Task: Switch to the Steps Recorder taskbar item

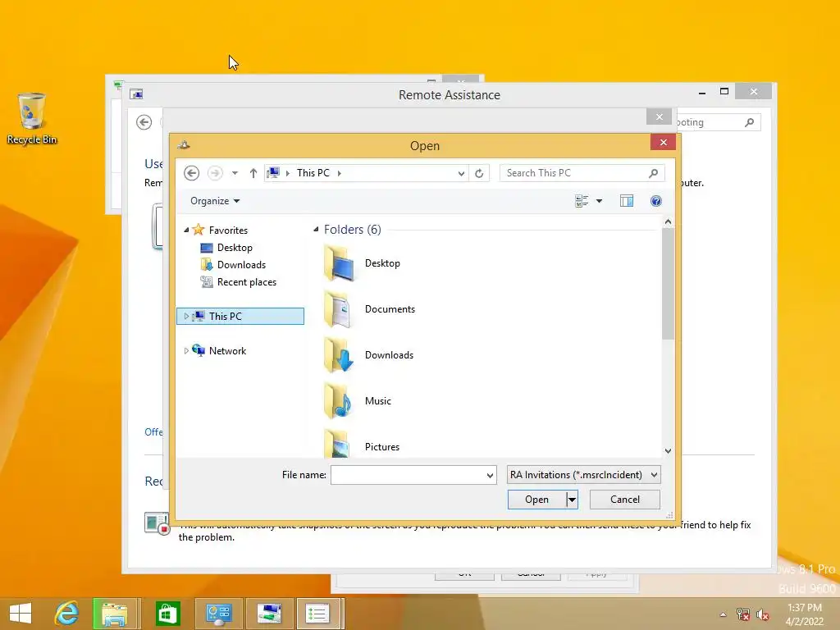Action: click(319, 614)
